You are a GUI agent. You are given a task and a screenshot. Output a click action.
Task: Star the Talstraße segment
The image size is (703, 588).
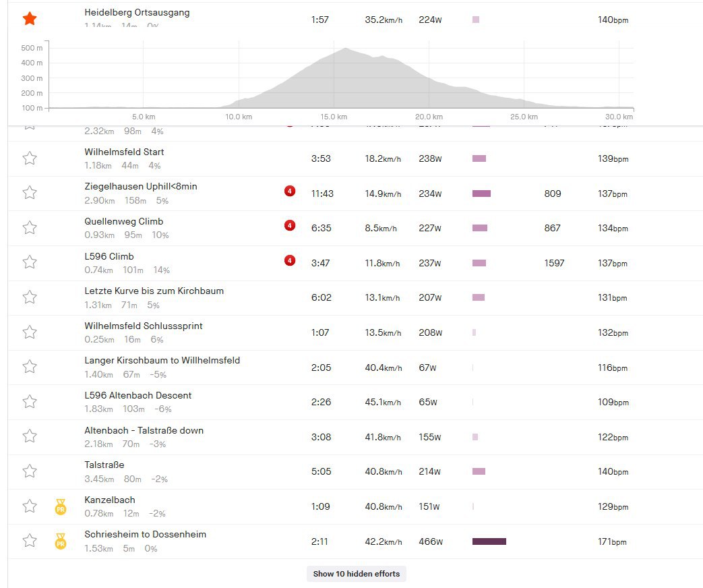point(30,471)
